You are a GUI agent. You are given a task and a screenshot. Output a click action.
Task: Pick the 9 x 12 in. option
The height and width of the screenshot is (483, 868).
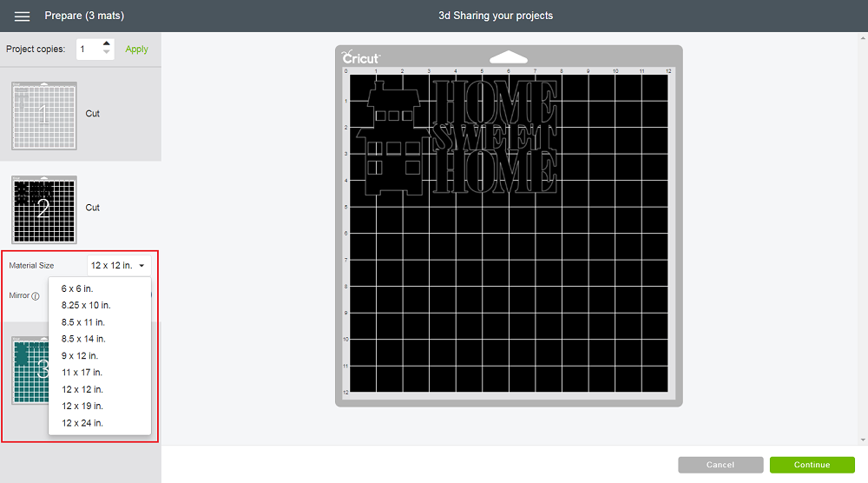click(80, 356)
